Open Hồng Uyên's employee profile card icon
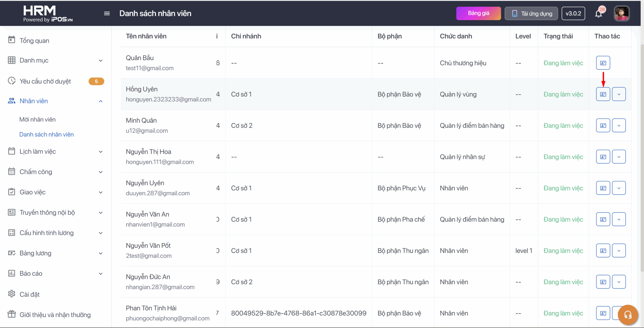This screenshot has height=328, width=644. click(603, 94)
